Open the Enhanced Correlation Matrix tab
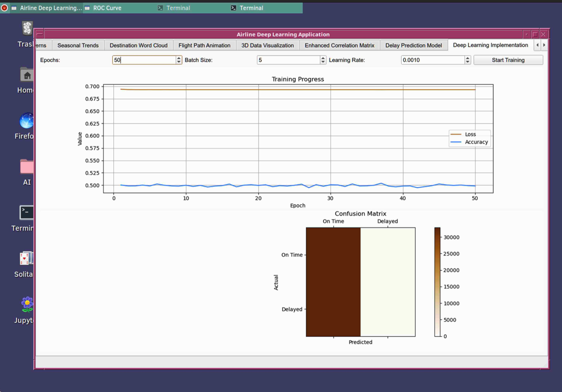The height and width of the screenshot is (392, 562). pos(340,45)
